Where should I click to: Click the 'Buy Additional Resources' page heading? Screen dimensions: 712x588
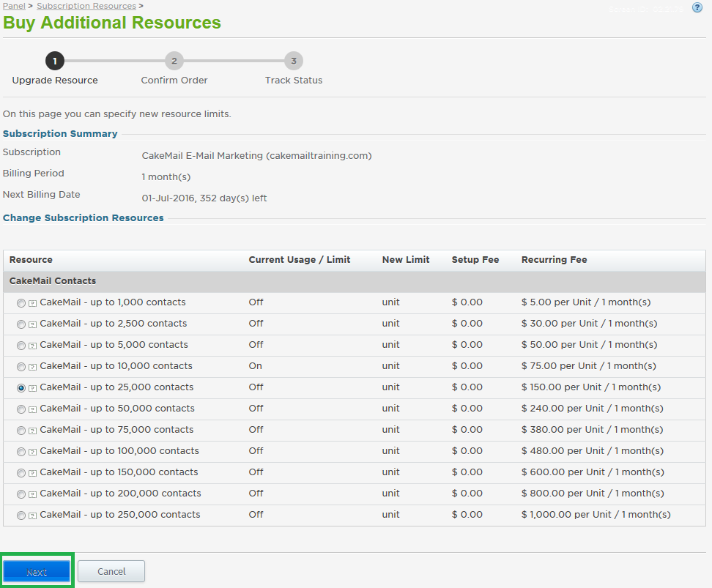[x=111, y=23]
